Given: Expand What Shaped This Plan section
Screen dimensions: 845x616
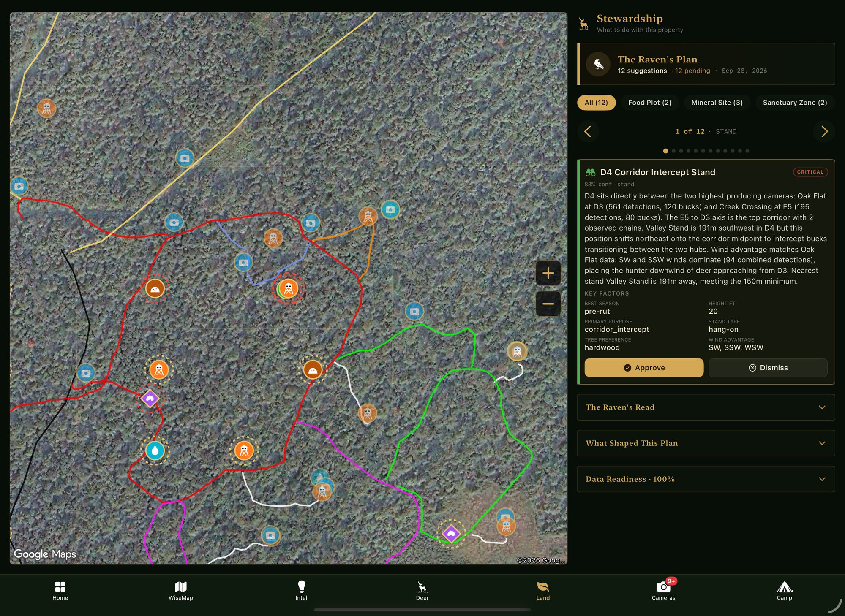Looking at the screenshot, I should pos(706,443).
